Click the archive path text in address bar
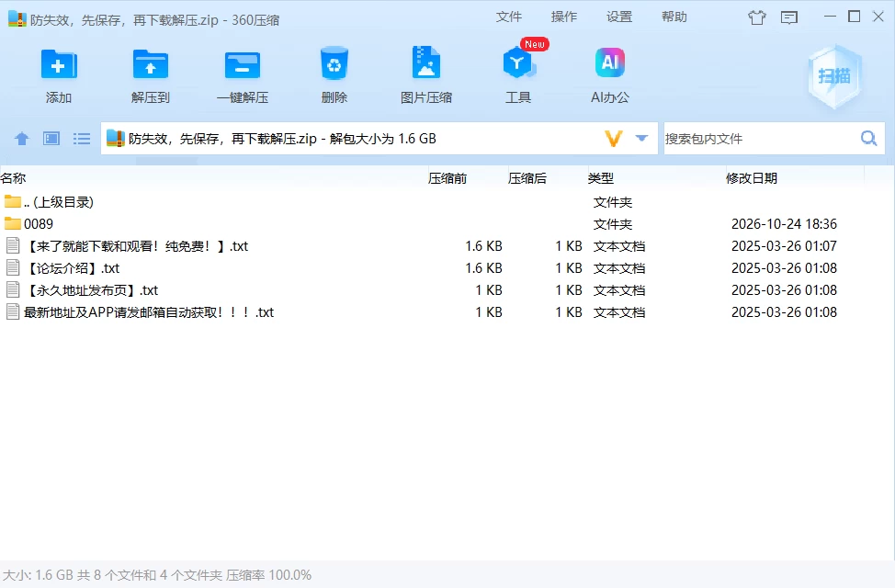 pos(282,139)
